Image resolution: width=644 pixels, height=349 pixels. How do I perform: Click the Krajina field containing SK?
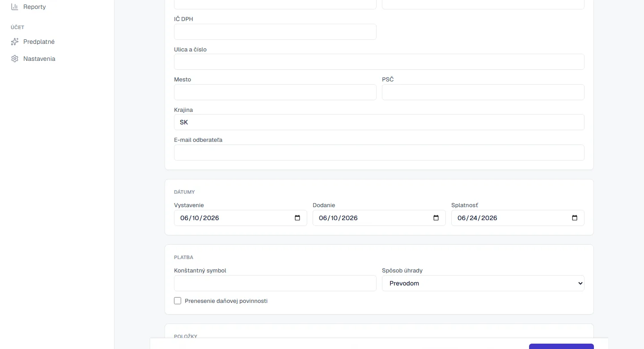point(379,122)
